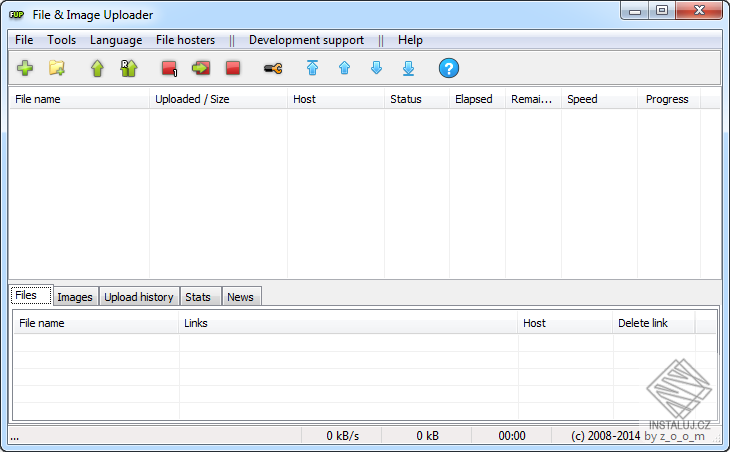This screenshot has width=730, height=452.
Task: Click the 0 kB status bar value
Action: (427, 436)
